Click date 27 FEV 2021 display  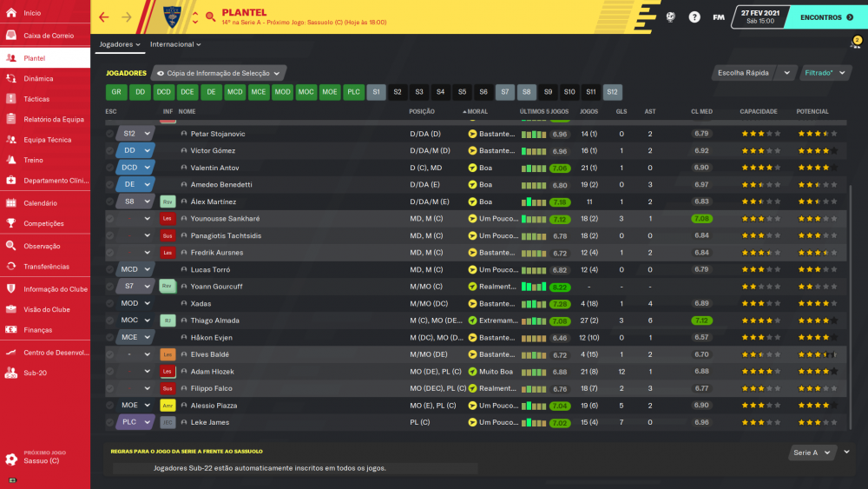760,13
